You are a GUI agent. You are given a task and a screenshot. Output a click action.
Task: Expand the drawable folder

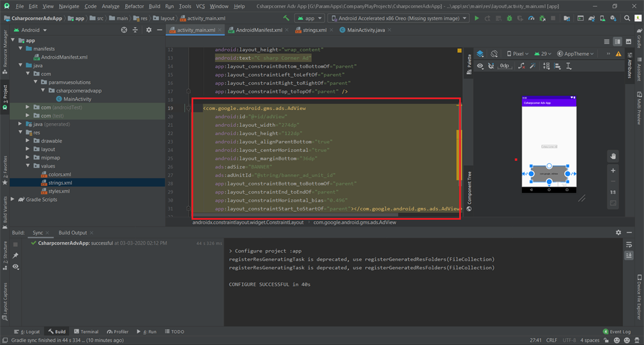(28, 141)
